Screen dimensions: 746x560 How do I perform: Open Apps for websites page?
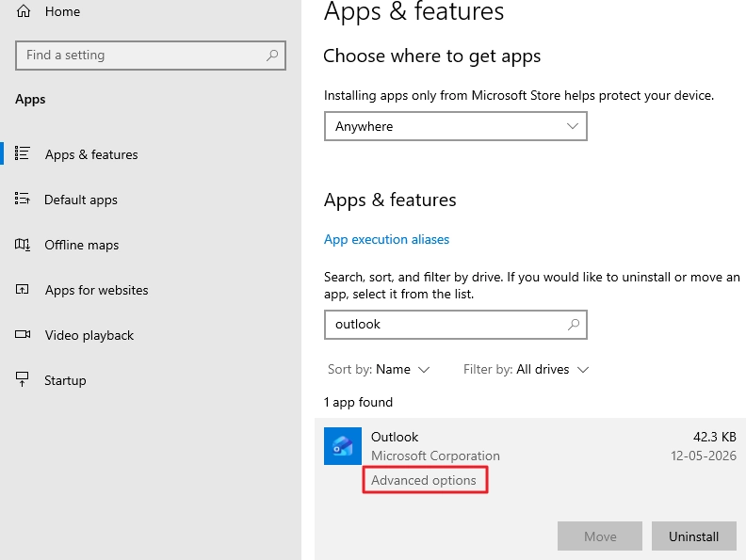[97, 290]
